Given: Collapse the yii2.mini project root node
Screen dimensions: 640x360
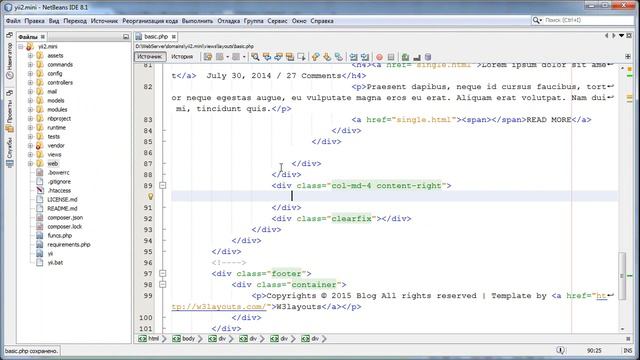Looking at the screenshot, I should pyautogui.click(x=21, y=47).
